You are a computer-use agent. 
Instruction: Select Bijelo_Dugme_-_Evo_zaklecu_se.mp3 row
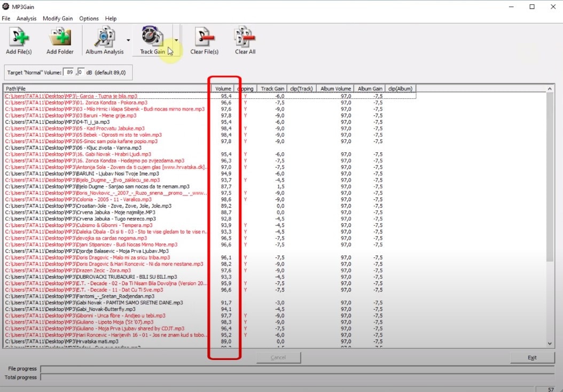(210, 180)
